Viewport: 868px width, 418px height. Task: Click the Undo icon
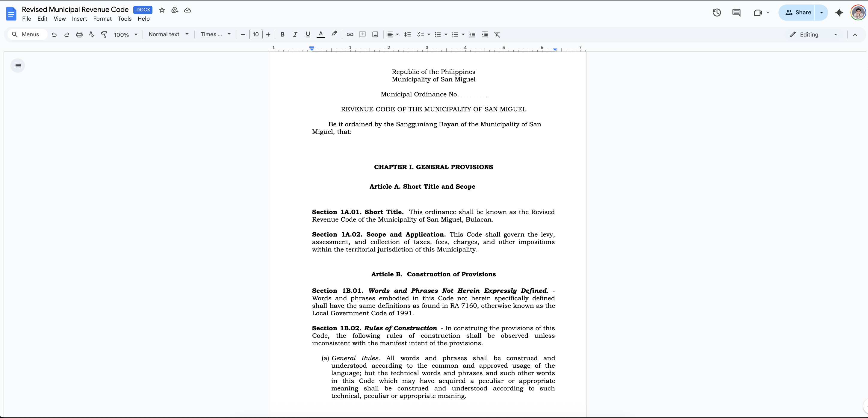tap(54, 34)
